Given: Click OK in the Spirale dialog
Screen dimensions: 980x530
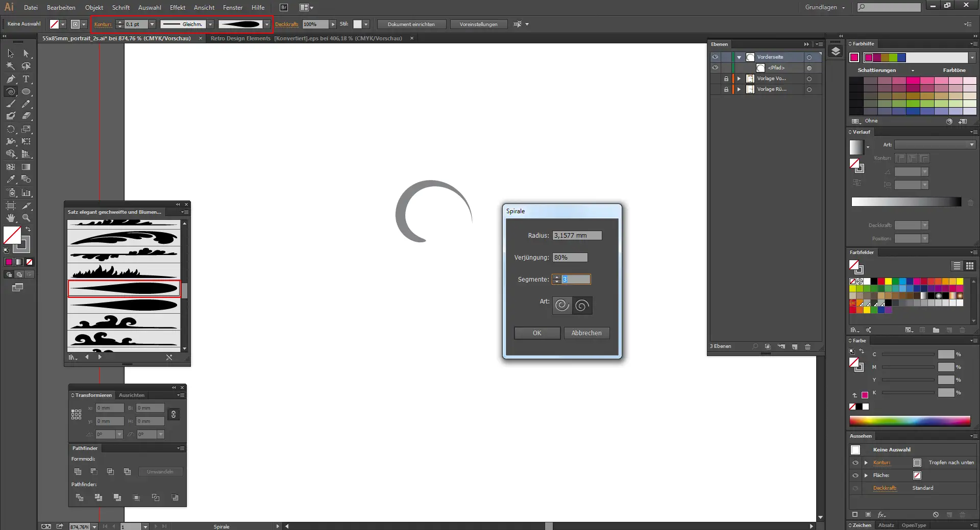Looking at the screenshot, I should click(x=537, y=333).
